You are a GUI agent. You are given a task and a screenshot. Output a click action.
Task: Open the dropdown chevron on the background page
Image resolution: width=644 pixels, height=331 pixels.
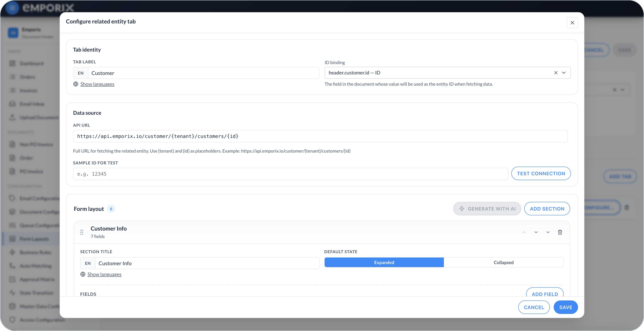point(622,90)
